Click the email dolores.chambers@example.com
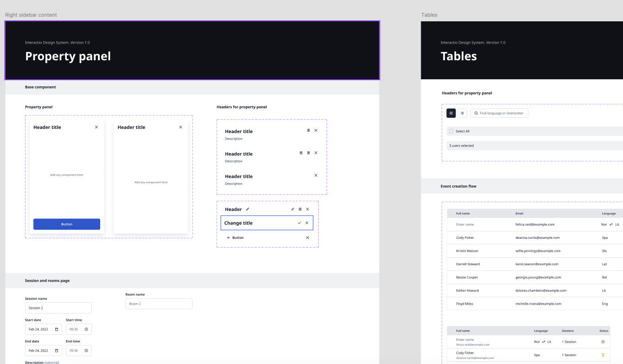Screen dimensions: 623x364 541,291
